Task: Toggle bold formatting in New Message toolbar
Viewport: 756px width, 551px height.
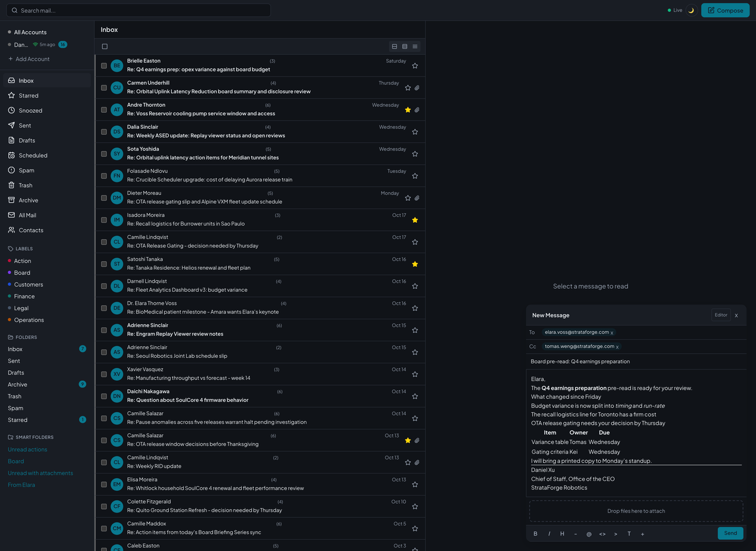Action: coord(536,534)
